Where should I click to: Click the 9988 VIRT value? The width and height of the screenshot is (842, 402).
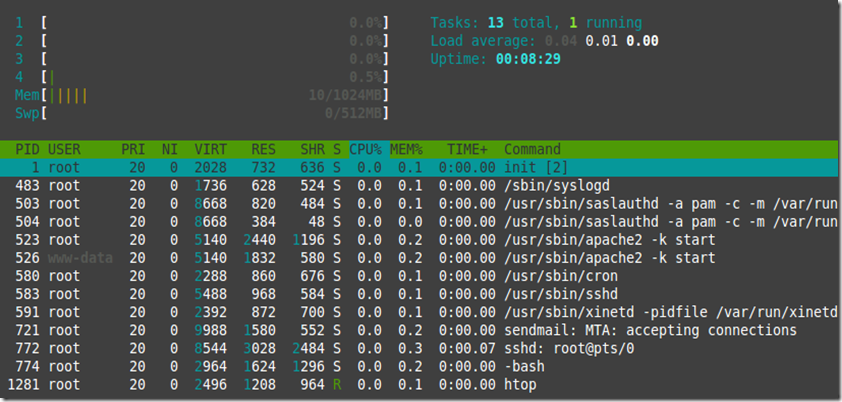[210, 331]
